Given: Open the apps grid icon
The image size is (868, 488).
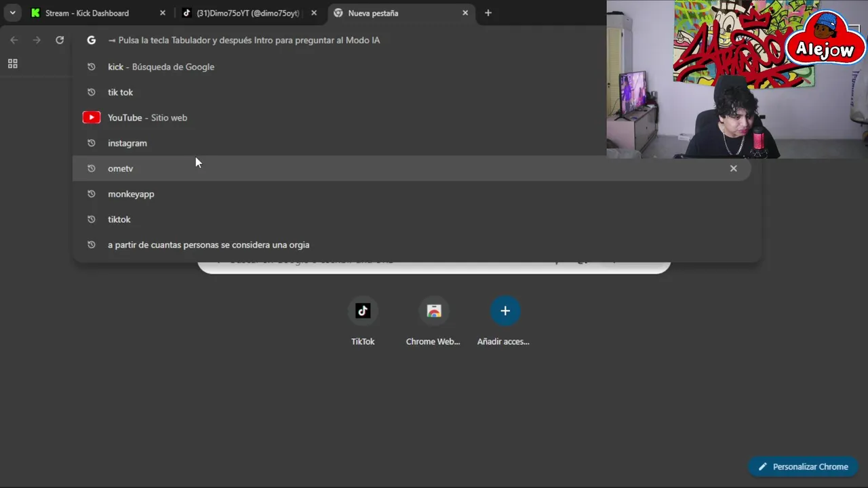Looking at the screenshot, I should click(x=12, y=64).
